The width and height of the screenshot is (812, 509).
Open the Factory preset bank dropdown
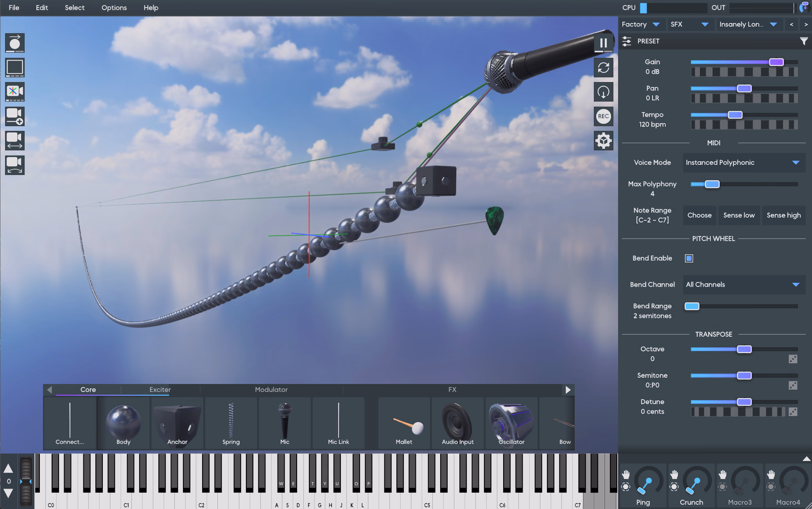(x=641, y=24)
